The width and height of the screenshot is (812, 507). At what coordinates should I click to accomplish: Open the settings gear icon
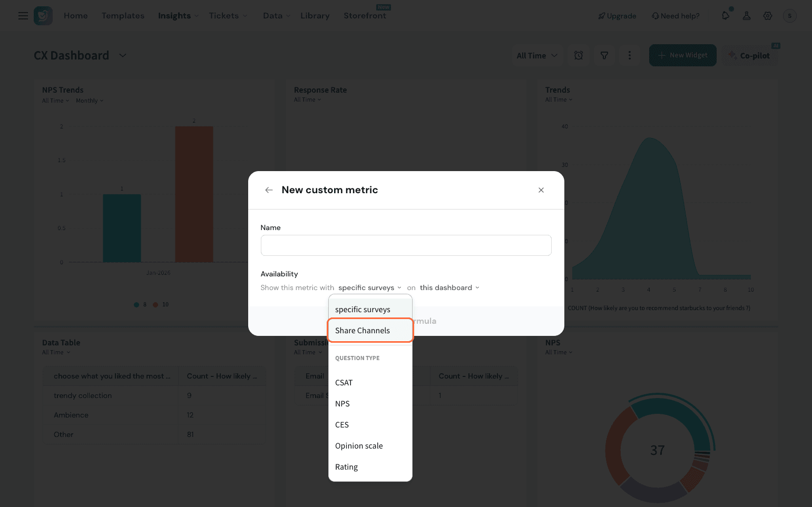(x=768, y=16)
